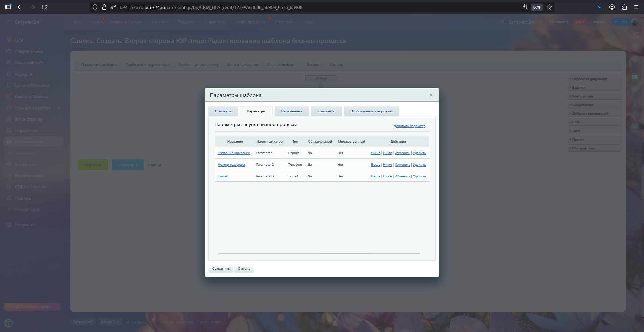Open Складской учёт sidebar icon
644x332 pixels.
coord(9,62)
